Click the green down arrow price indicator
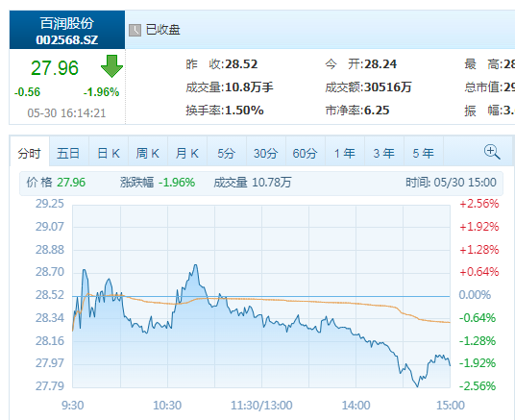Viewport: 515px width, 420px height. click(111, 66)
